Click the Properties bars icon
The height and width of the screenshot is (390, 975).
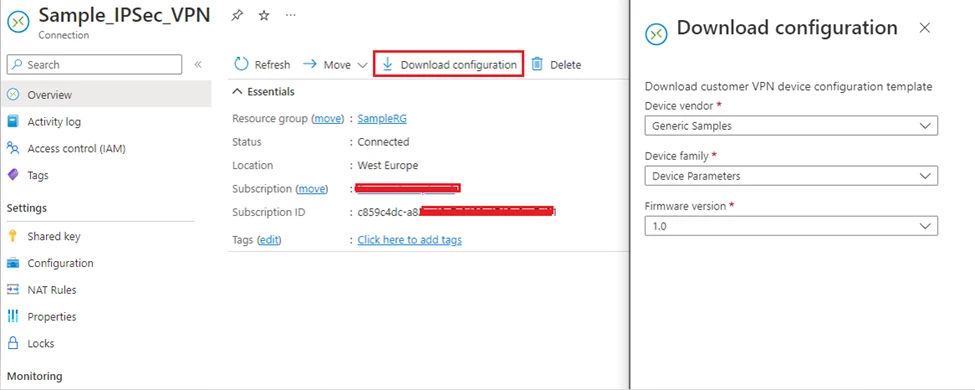(13, 317)
